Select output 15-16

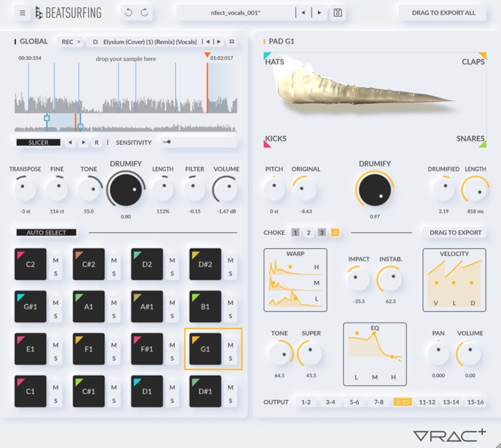pos(475,402)
